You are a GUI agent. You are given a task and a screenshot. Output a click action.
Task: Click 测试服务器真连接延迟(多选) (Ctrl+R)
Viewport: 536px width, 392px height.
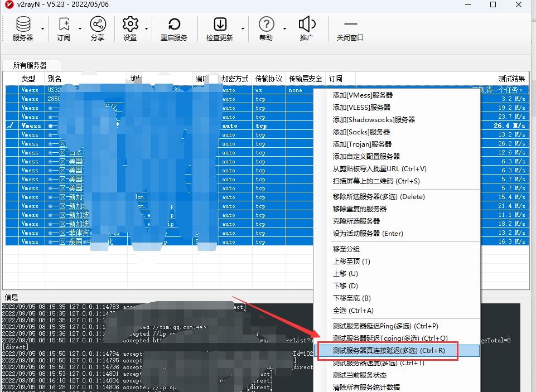tap(389, 351)
